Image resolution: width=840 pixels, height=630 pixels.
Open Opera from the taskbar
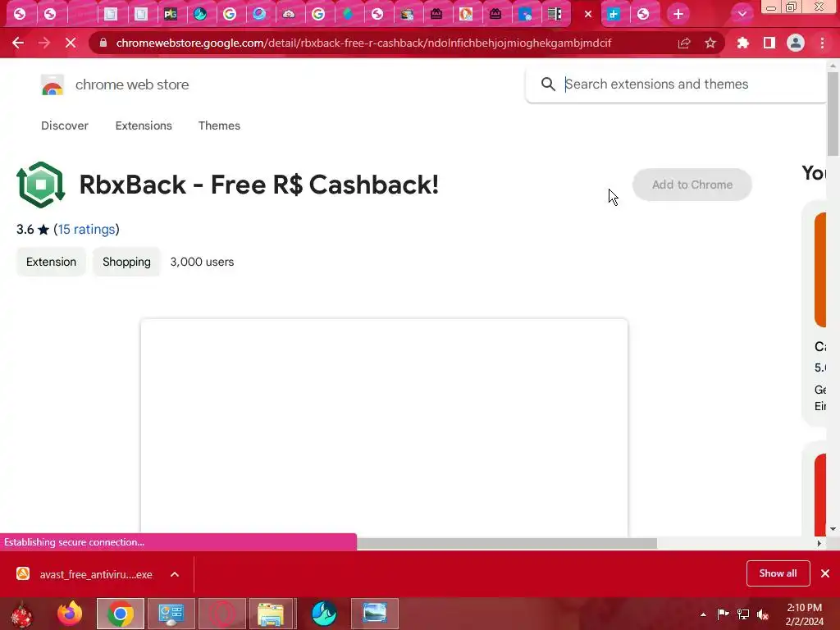click(x=221, y=614)
